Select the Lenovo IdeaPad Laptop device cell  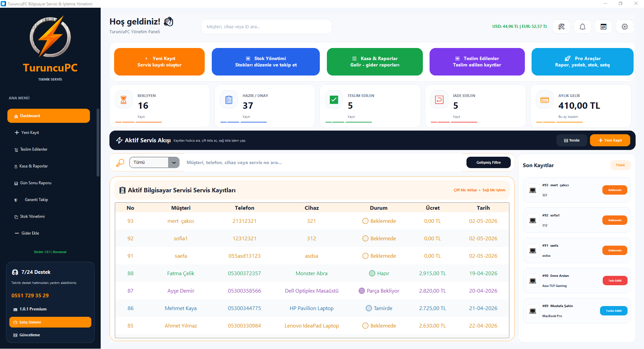coord(312,326)
